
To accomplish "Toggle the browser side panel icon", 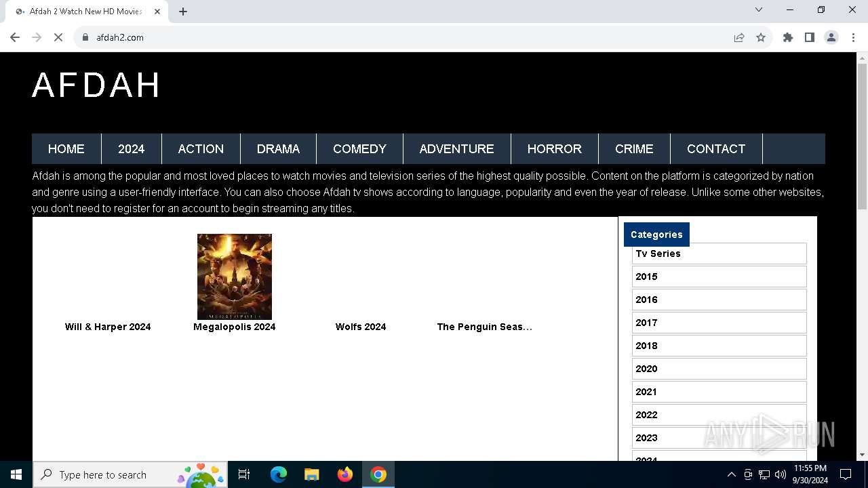I will tap(810, 37).
